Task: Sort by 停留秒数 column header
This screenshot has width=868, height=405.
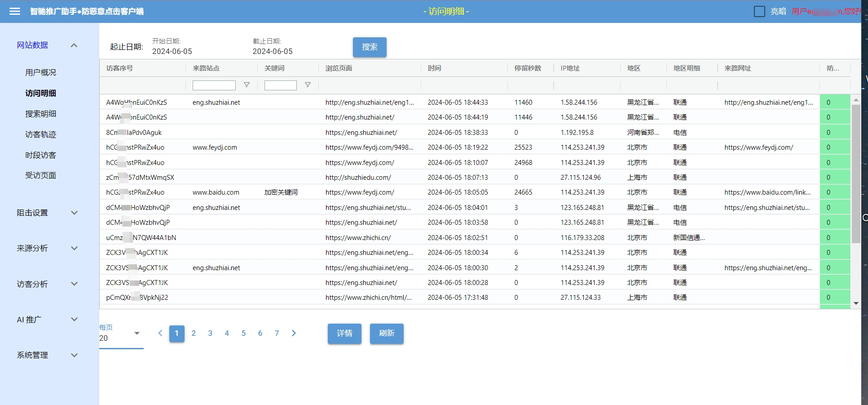Action: pos(528,68)
